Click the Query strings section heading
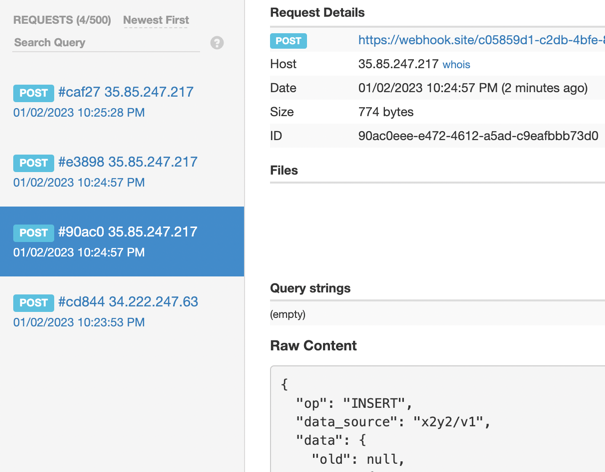Screen dimensions: 605x472 click(x=310, y=288)
